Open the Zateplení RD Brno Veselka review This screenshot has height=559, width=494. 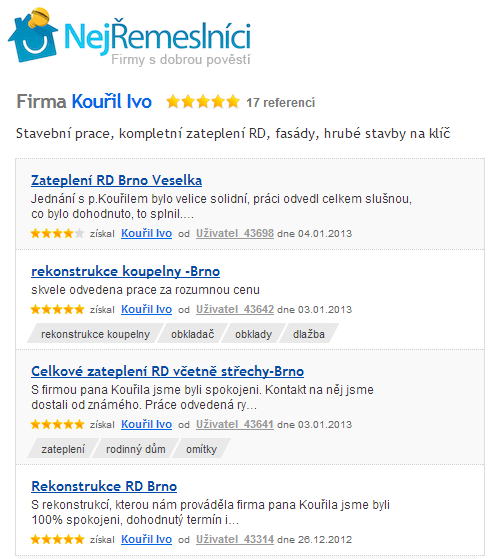[117, 180]
